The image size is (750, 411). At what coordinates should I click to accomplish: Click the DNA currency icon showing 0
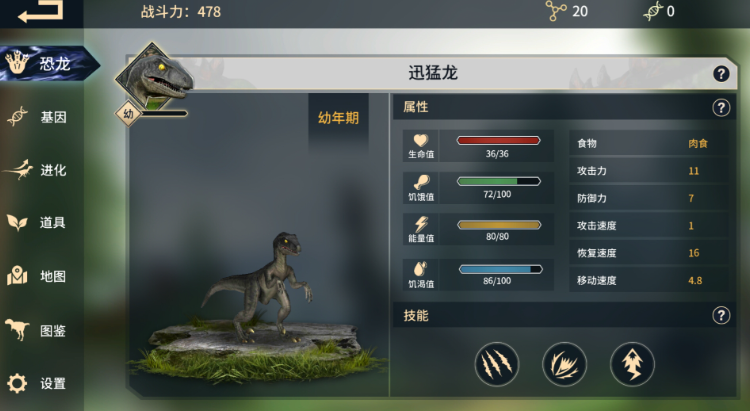tap(653, 11)
